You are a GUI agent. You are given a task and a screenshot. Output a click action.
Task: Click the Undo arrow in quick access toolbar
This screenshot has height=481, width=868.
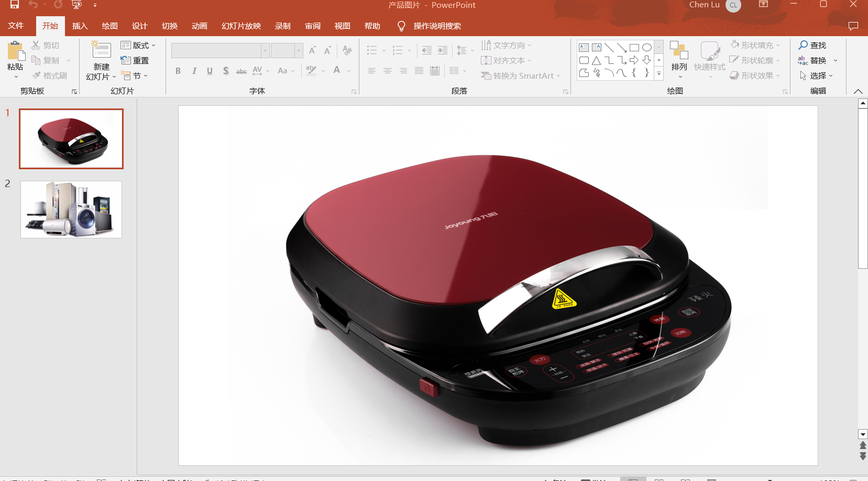click(x=34, y=5)
